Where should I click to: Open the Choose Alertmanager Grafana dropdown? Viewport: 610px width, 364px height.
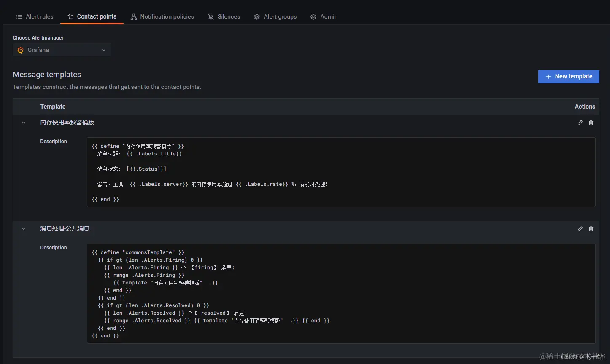click(x=62, y=50)
